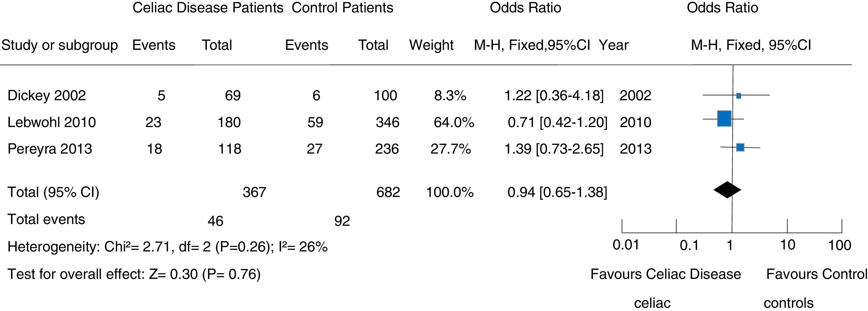Click the Favours Celiac Disease axis label
868x311 pixels.
coord(665,274)
